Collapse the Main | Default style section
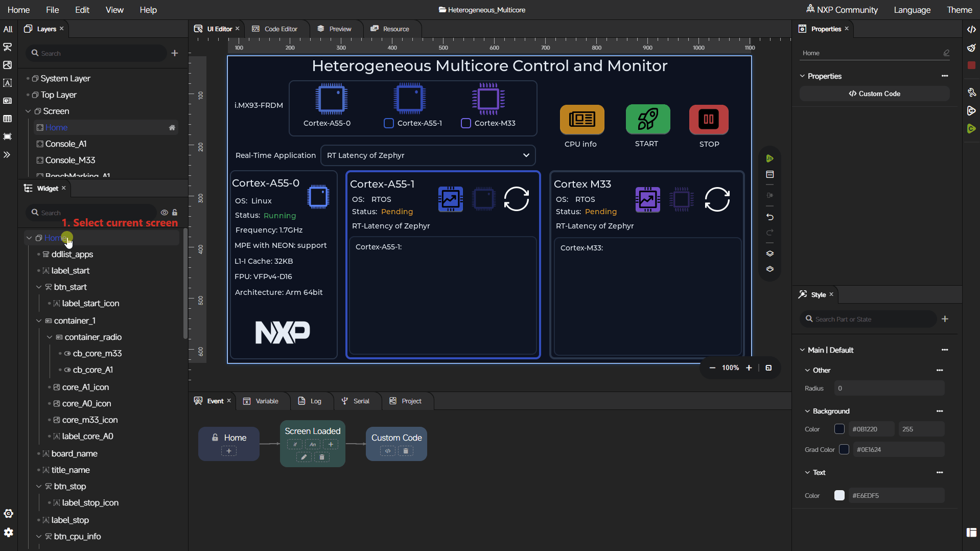Image resolution: width=980 pixels, height=551 pixels. tap(802, 350)
